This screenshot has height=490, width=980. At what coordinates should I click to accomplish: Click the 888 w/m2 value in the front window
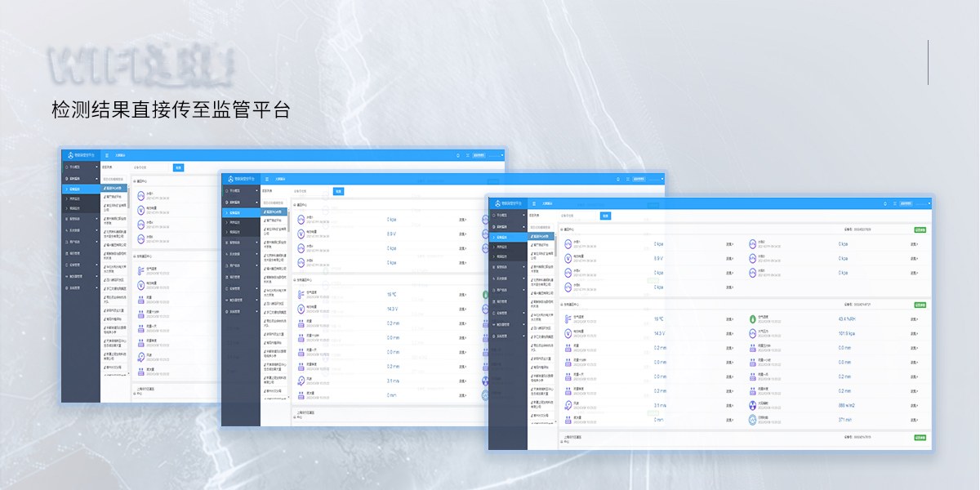tap(847, 405)
